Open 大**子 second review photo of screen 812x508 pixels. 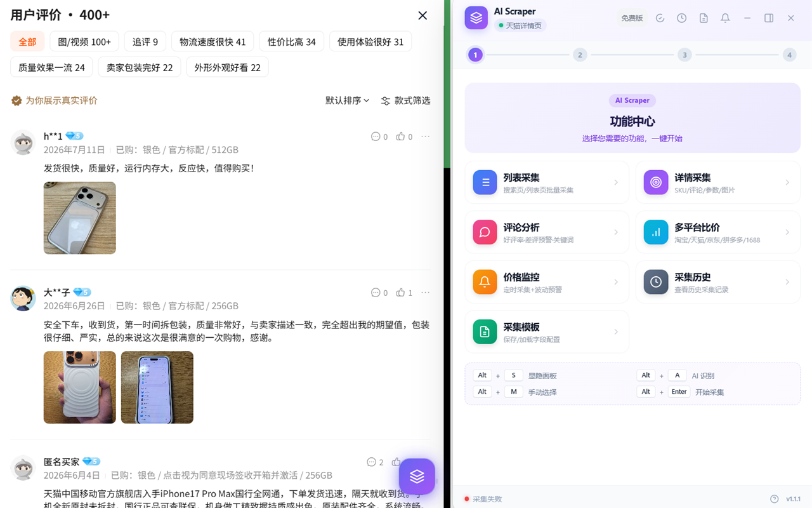tap(157, 387)
